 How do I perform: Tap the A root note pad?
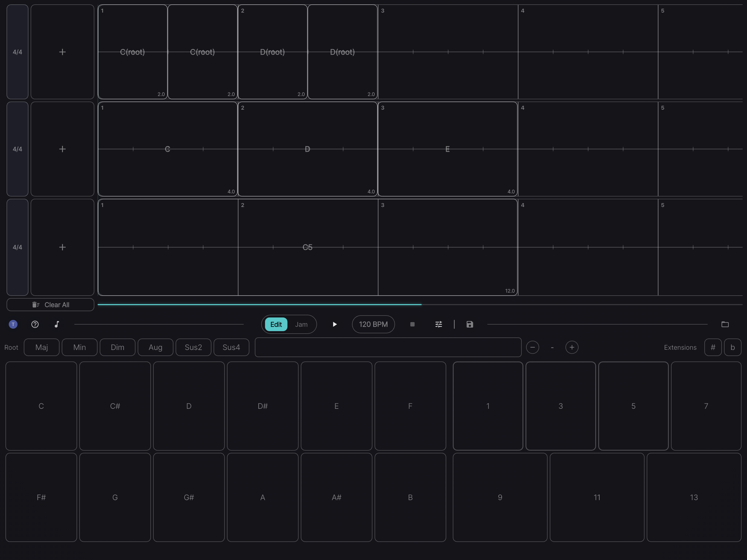point(263,497)
